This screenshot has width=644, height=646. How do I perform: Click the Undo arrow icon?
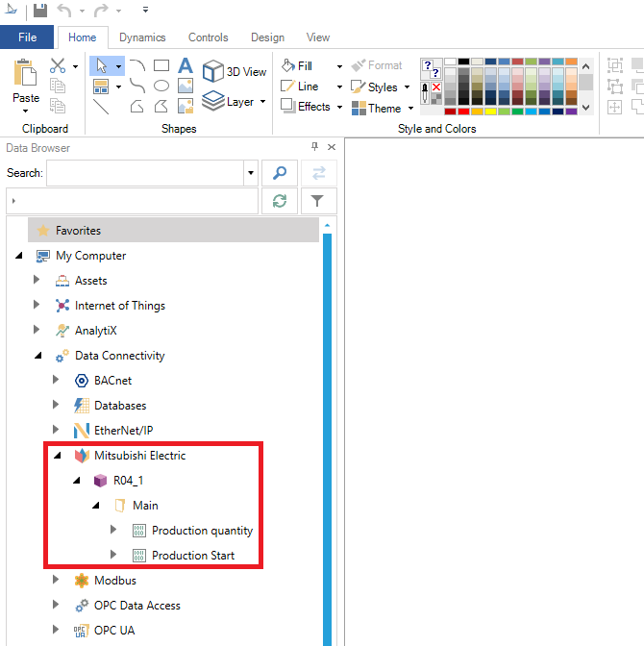click(x=64, y=10)
